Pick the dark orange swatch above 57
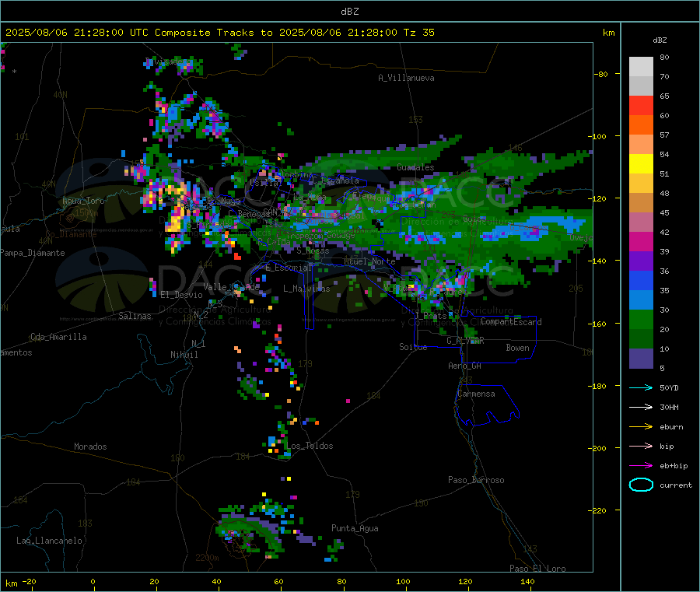The height and width of the screenshot is (592, 700). 641,125
